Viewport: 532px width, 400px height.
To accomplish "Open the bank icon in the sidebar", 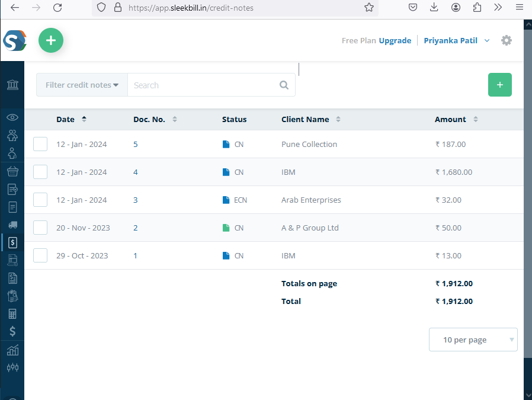I will [x=12, y=85].
